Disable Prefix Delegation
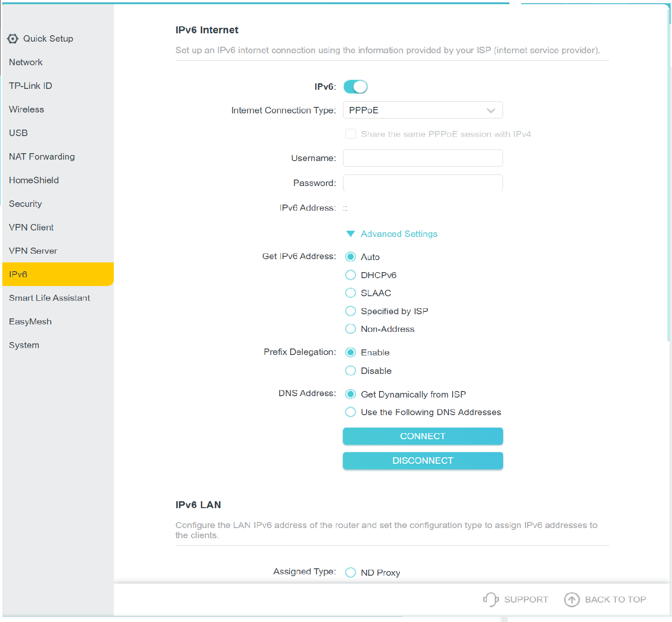Screen dimensions: 672x622 tap(351, 371)
